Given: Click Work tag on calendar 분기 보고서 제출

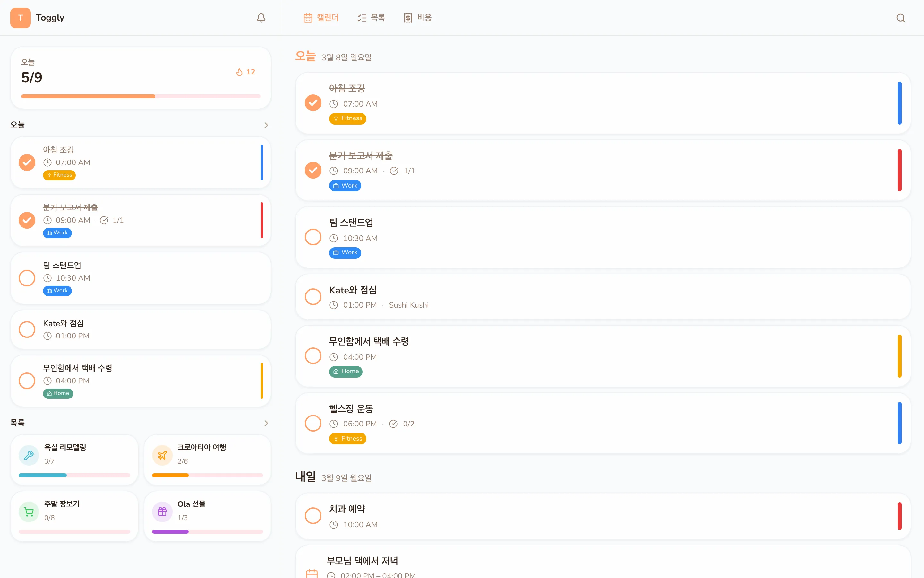Looking at the screenshot, I should point(345,186).
